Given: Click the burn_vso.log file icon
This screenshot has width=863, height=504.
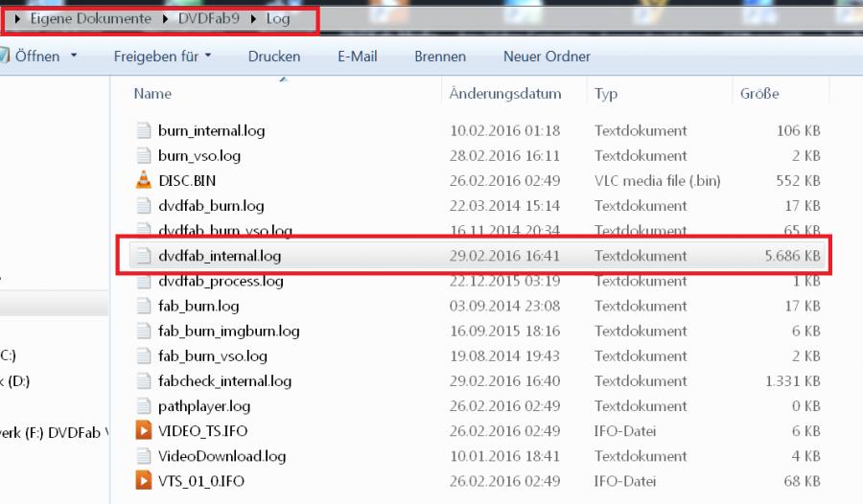Looking at the screenshot, I should (x=144, y=156).
